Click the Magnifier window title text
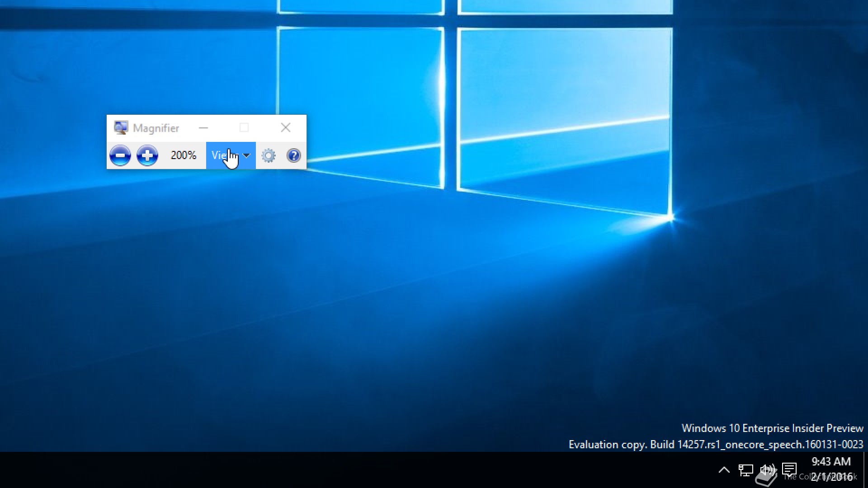The width and height of the screenshot is (868, 488). click(156, 128)
